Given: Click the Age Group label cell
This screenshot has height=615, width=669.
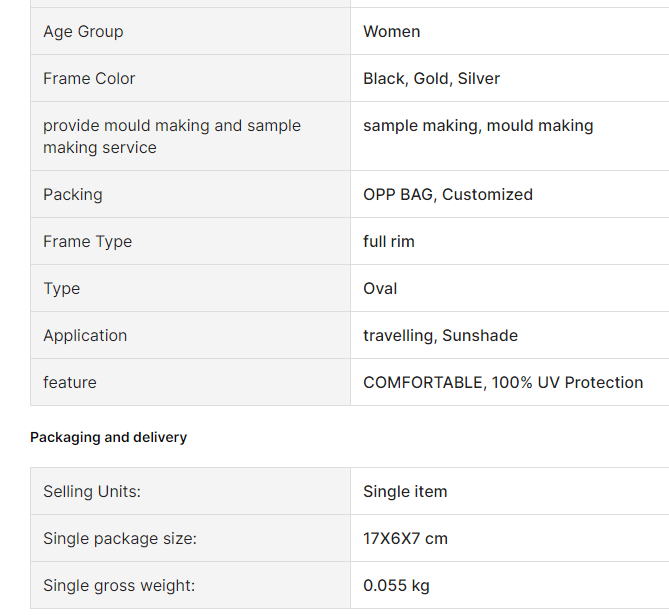Looking at the screenshot, I should [x=83, y=32].
